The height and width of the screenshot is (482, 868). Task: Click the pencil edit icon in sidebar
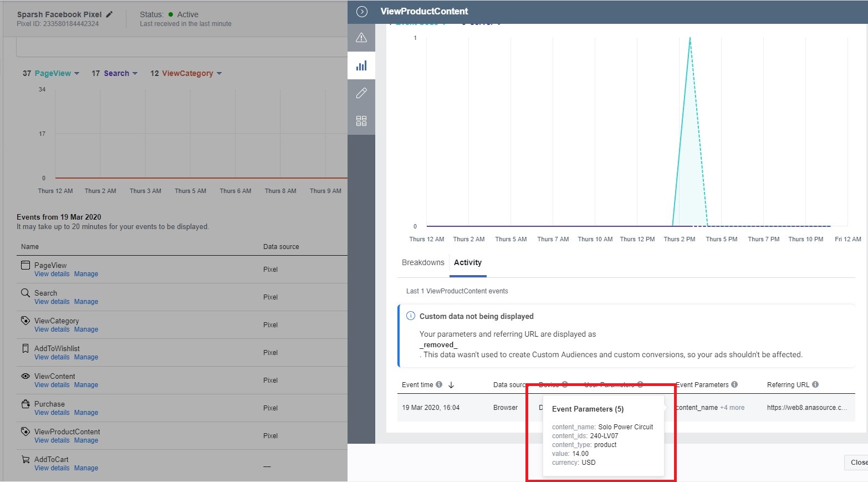(x=361, y=93)
